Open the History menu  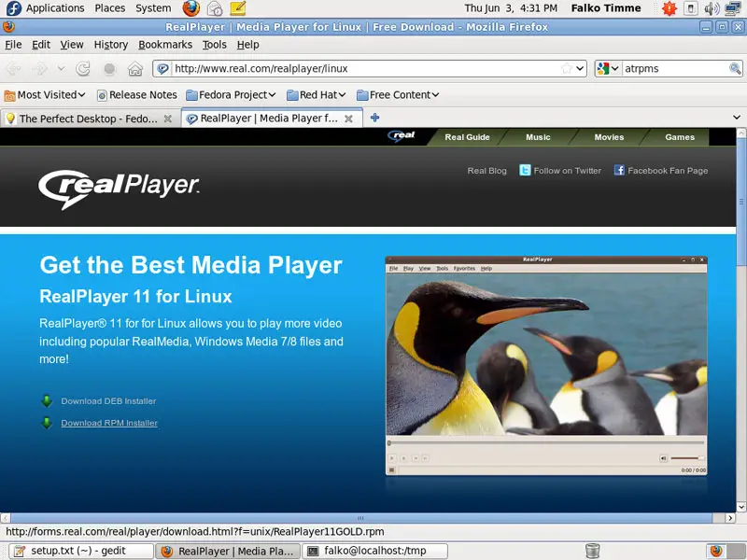(111, 45)
